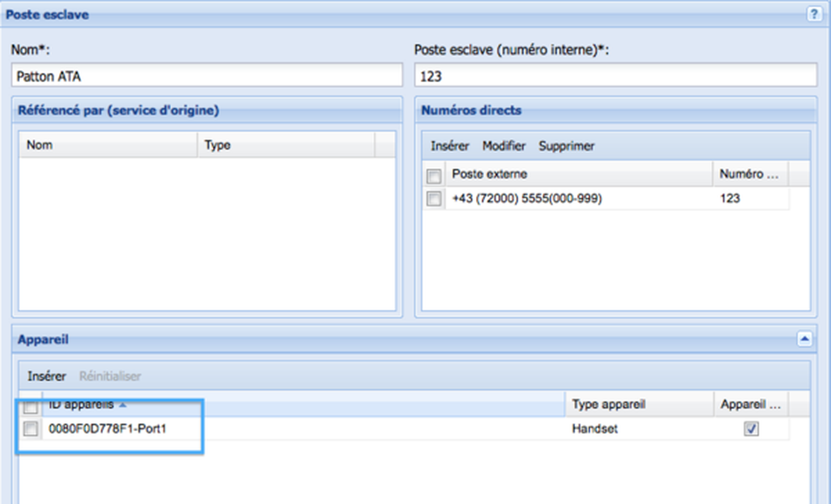Click the greyed Réinitialiser button
Screen dimensions: 831x504
coord(110,376)
